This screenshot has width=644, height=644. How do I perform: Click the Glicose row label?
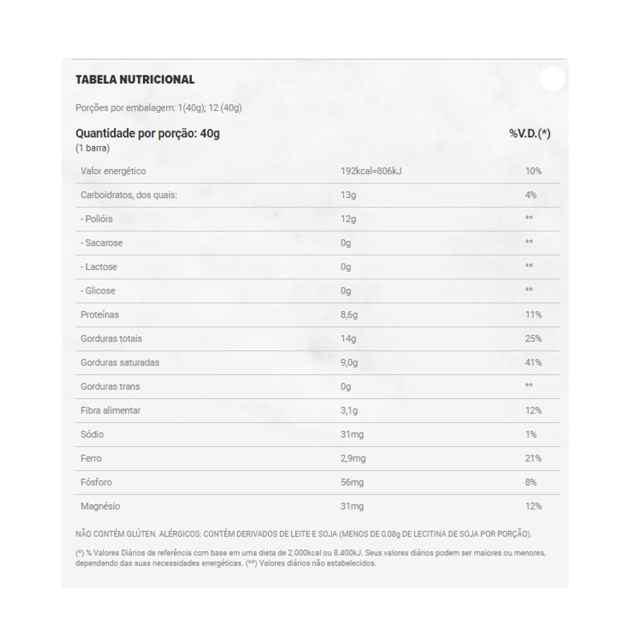pyautogui.click(x=98, y=290)
